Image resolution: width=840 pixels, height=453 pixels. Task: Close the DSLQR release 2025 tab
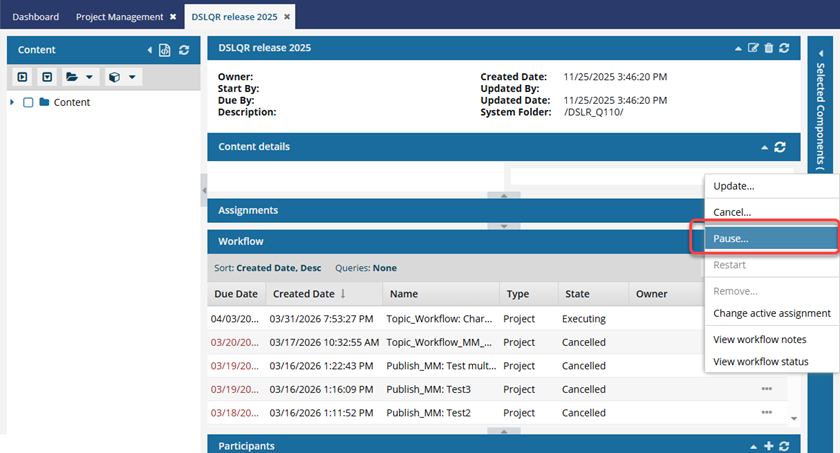288,17
